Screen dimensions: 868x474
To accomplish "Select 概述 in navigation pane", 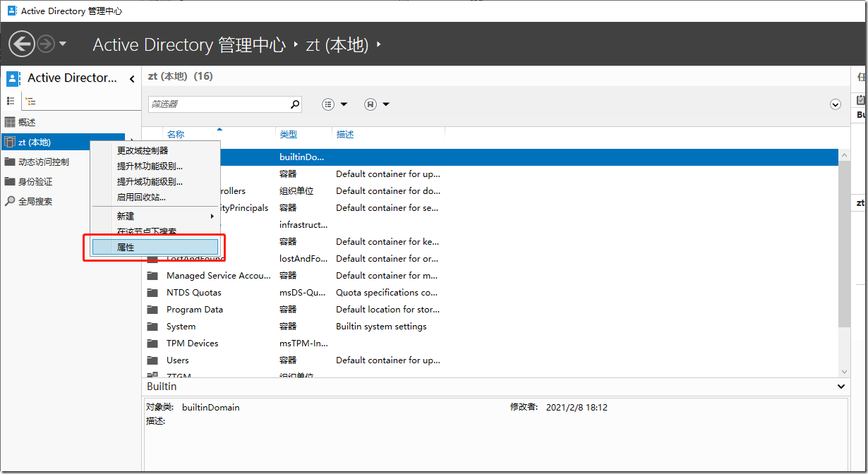I will [x=27, y=123].
